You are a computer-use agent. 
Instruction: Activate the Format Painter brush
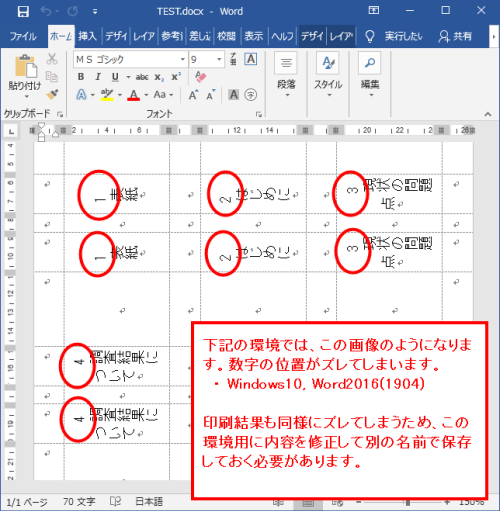point(52,94)
